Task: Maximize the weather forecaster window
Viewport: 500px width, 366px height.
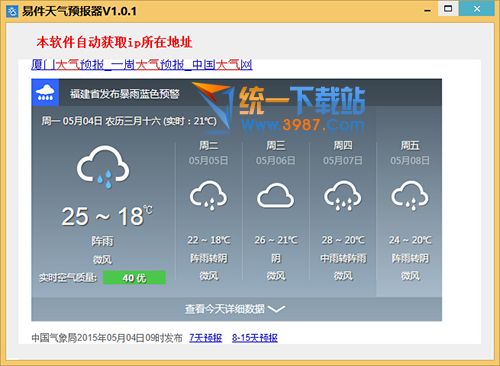Action: point(448,8)
